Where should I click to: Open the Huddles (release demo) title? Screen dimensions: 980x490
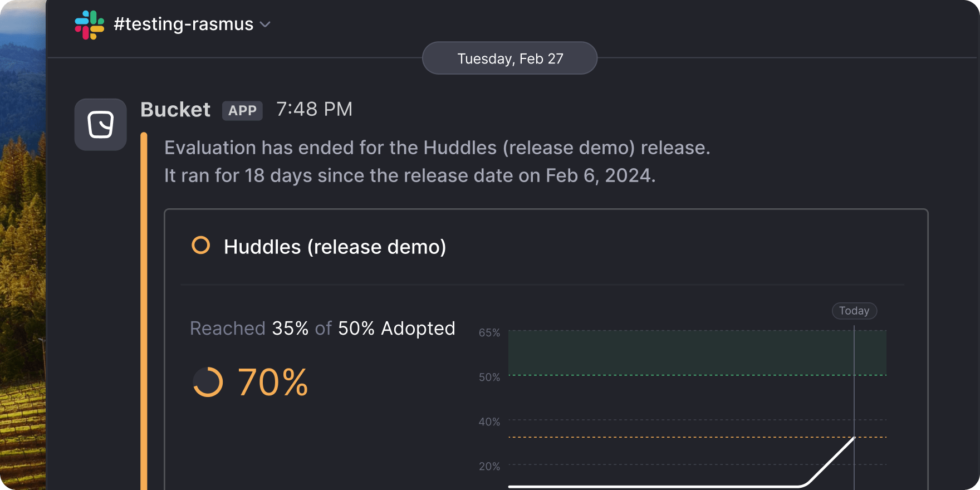tap(335, 247)
